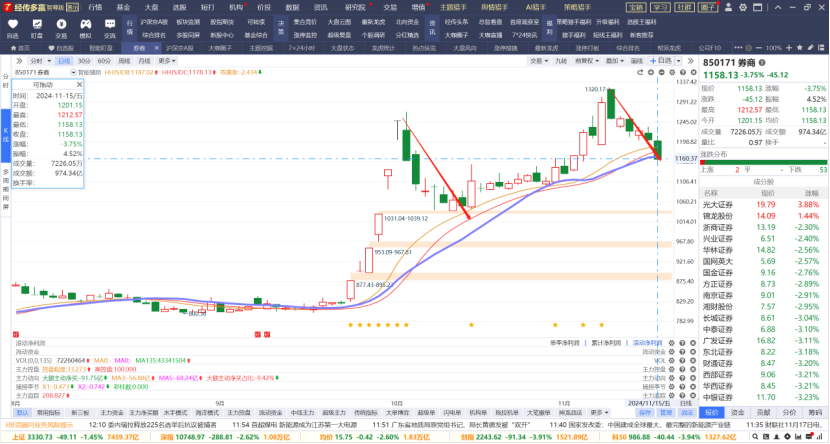This screenshot has width=830, height=444.
Task: Collapse the toolbar with the up chevron
Action: [x=778, y=7]
